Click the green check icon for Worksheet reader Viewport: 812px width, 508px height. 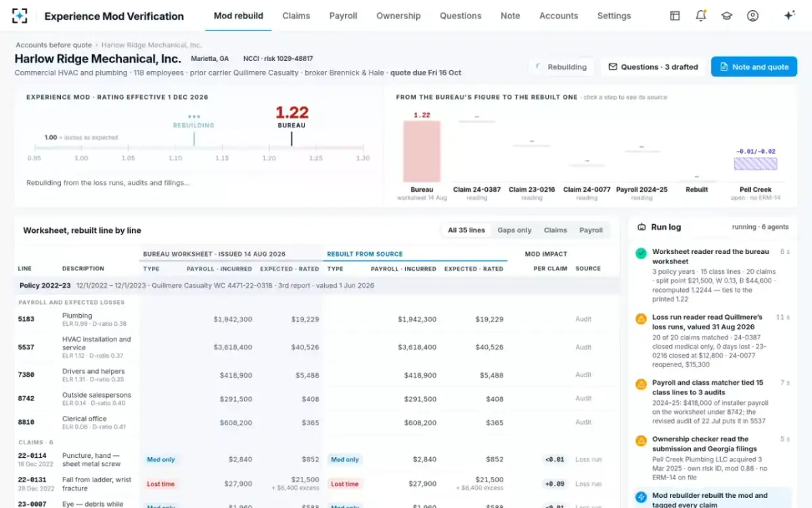tap(641, 253)
